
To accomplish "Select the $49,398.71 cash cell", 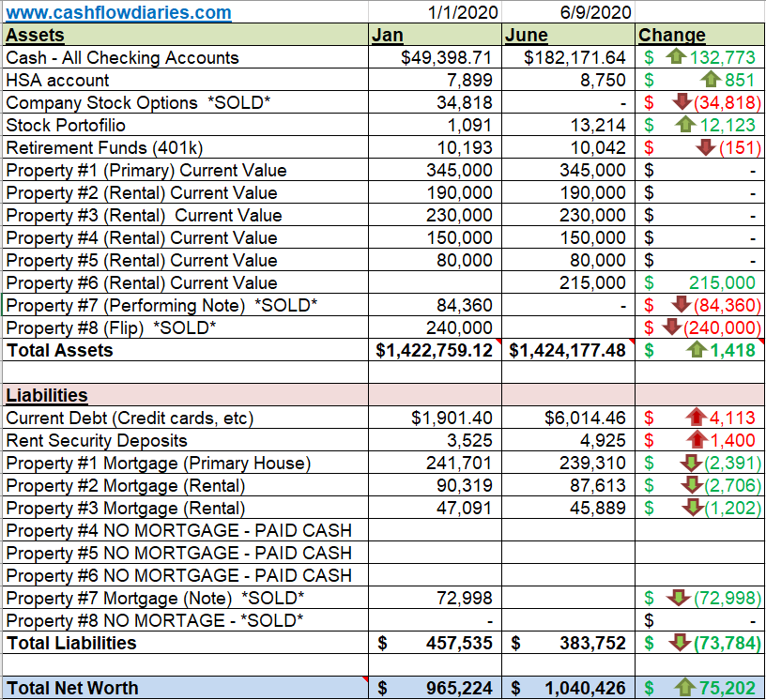I will [435, 57].
